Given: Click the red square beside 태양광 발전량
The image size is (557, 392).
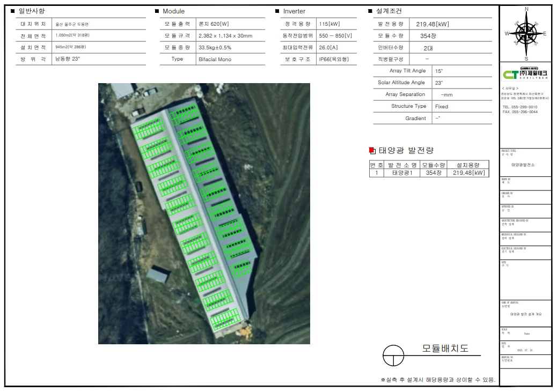Looking at the screenshot, I should point(372,151).
